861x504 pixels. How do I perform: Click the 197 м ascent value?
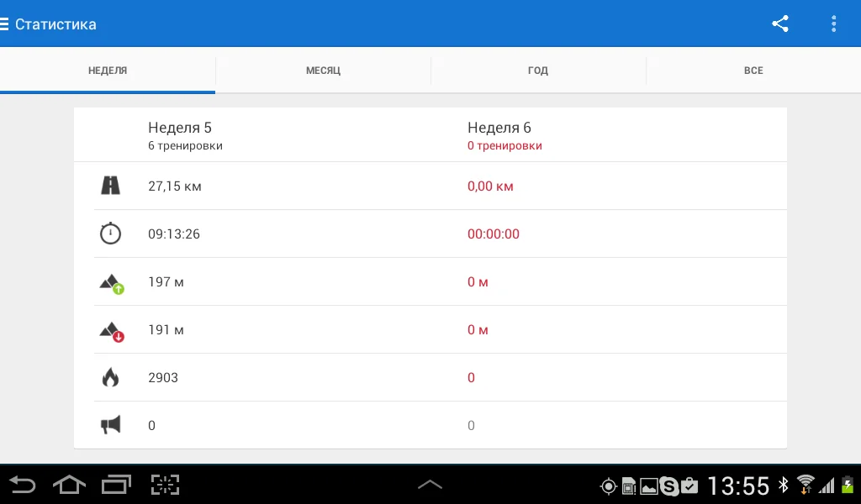coord(166,282)
